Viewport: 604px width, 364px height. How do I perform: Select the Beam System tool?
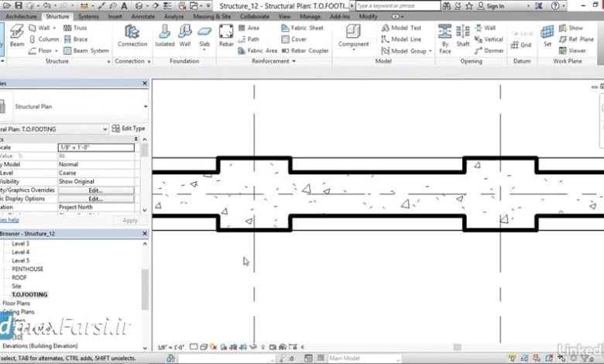click(x=86, y=50)
